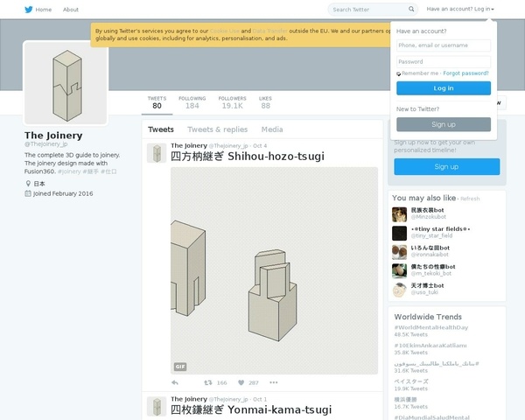Image resolution: width=525 pixels, height=420 pixels.
Task: Switch to the Media tab
Action: click(272, 129)
